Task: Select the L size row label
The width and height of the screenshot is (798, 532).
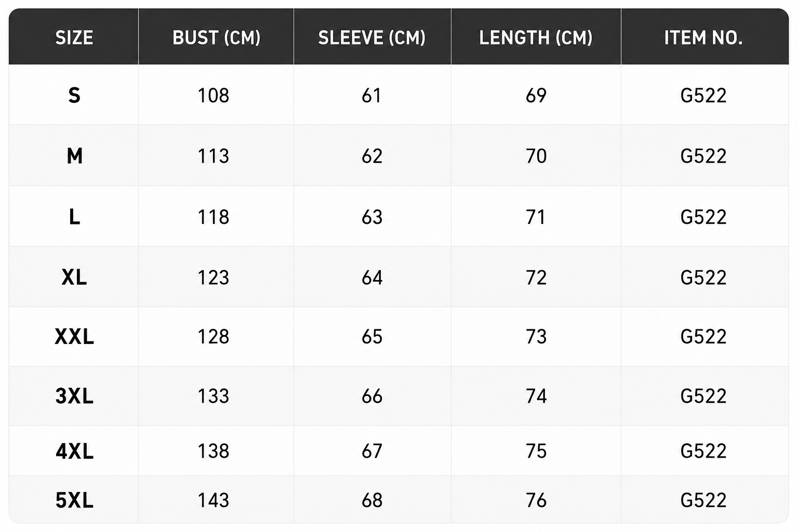Action: click(x=74, y=217)
